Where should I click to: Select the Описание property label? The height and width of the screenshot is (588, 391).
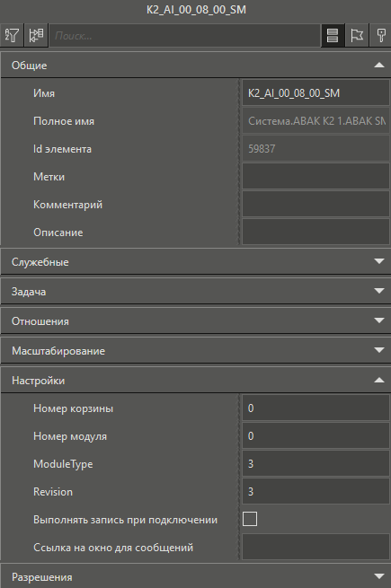click(x=58, y=233)
